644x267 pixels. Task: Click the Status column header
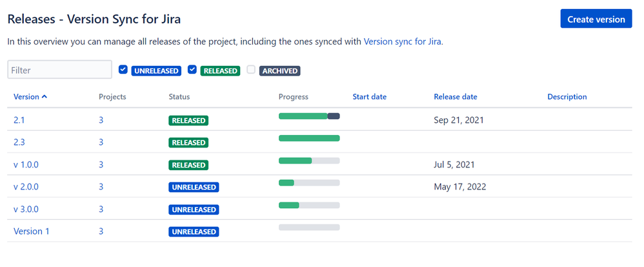179,97
